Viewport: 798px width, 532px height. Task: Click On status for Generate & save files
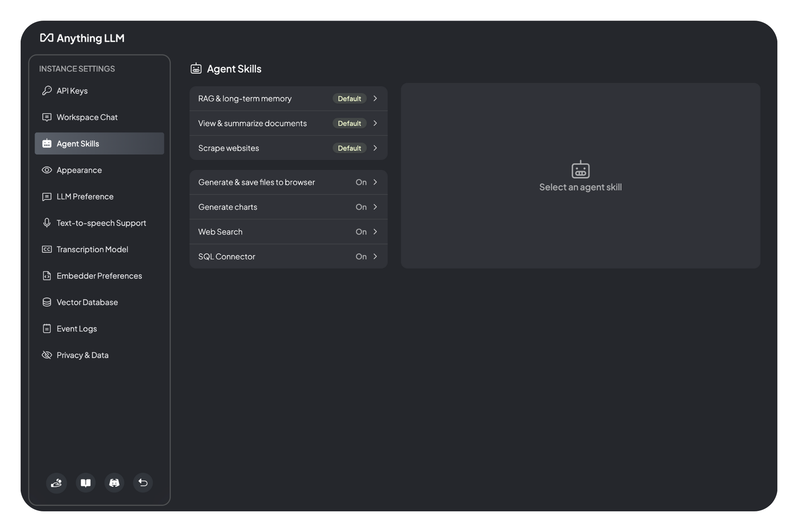(x=361, y=182)
